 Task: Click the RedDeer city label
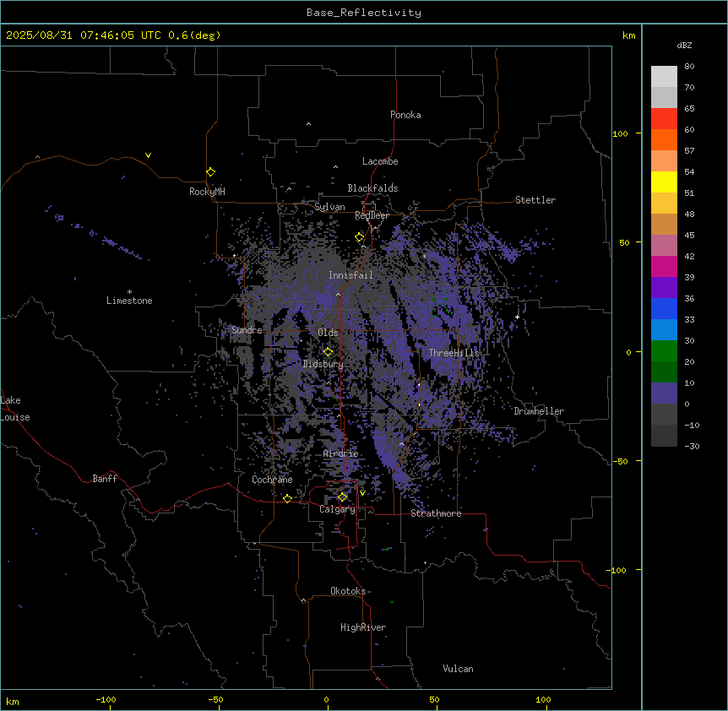(x=372, y=215)
